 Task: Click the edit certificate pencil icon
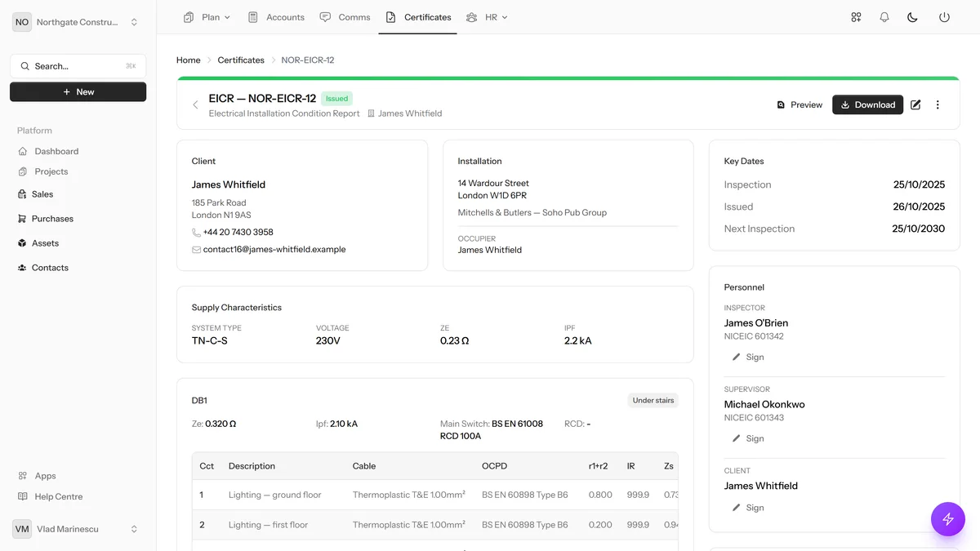[915, 104]
